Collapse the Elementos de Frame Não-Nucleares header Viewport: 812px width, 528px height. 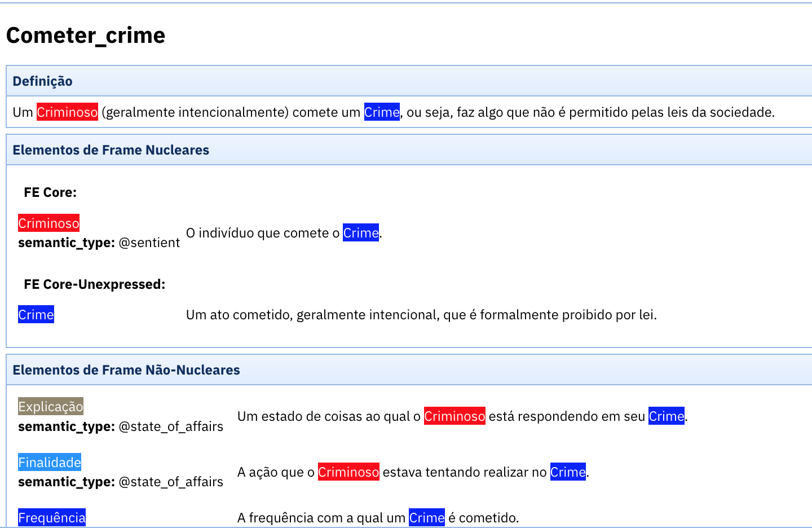[x=126, y=370]
